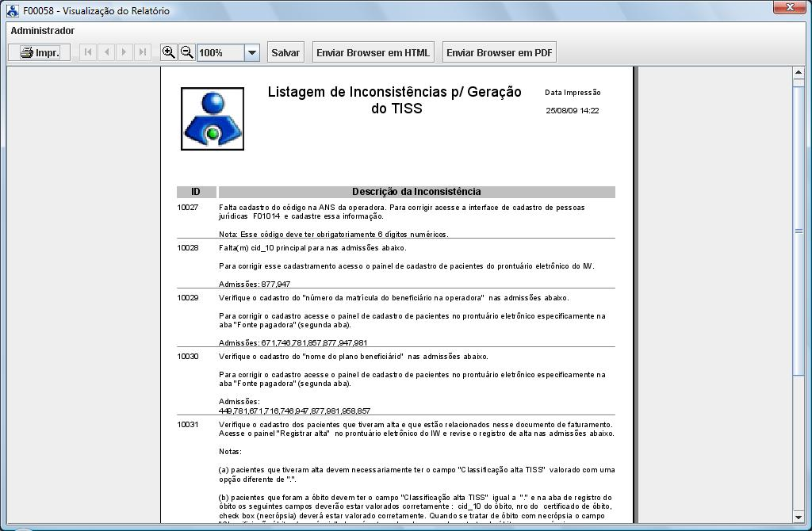Select inconsistency ID 10028
This screenshot has height=531, width=812.
tap(187, 248)
